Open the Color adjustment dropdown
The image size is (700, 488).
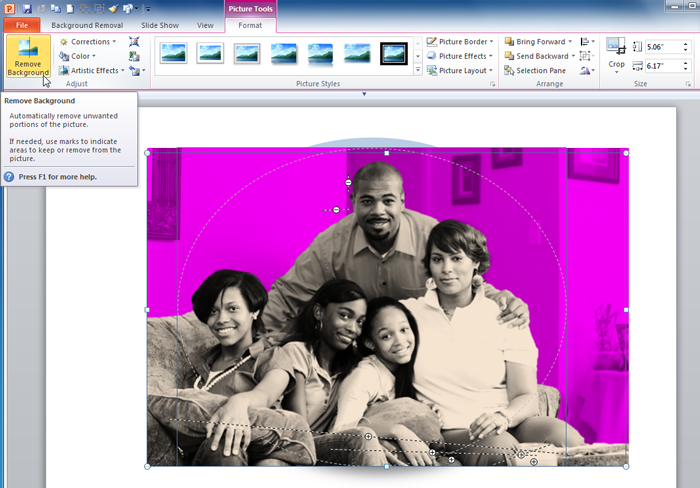click(x=81, y=56)
